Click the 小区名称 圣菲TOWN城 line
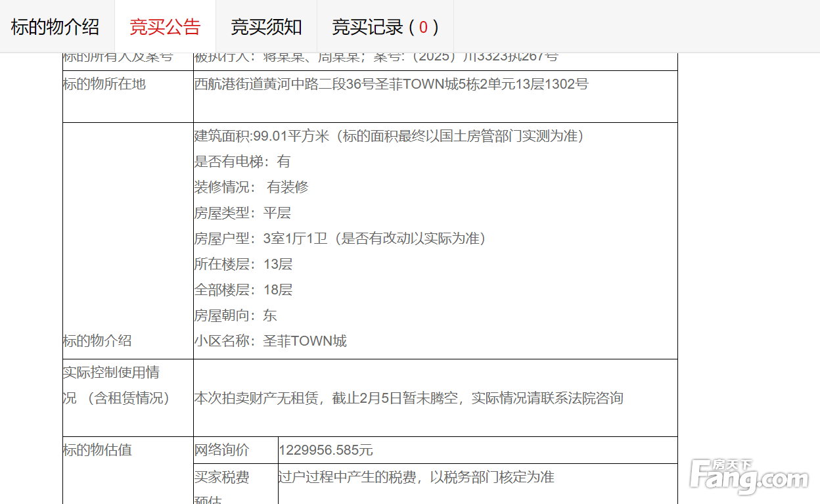The image size is (820, 504). click(270, 341)
